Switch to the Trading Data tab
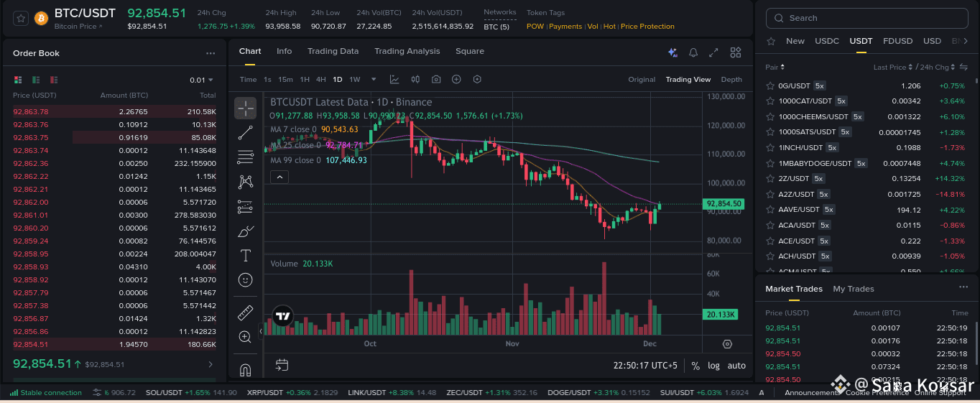Image resolution: width=980 pixels, height=403 pixels. click(x=333, y=51)
